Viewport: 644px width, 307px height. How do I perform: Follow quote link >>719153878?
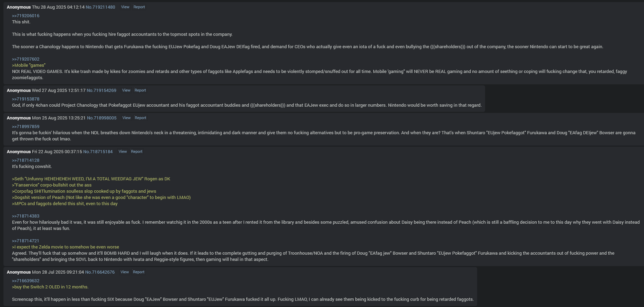pos(25,99)
